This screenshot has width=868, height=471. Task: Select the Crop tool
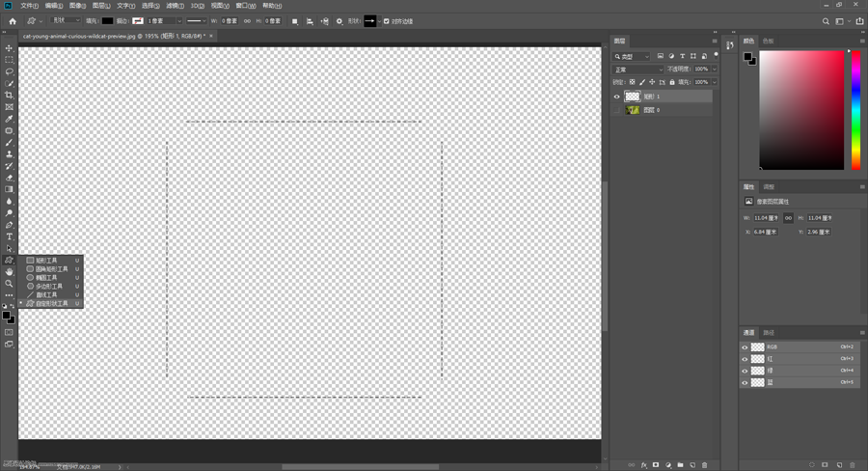tap(10, 96)
